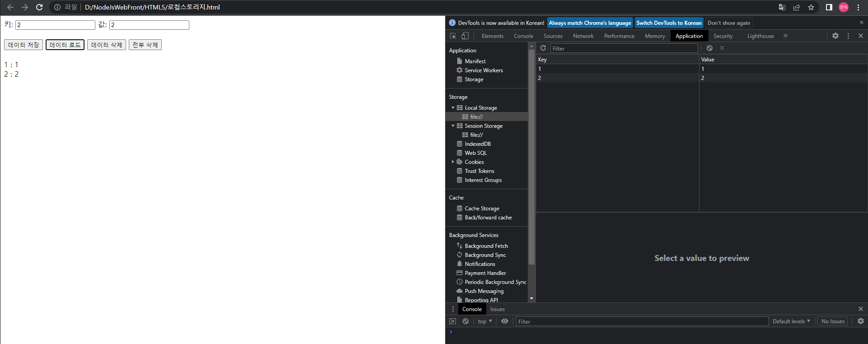
Task: Activate the DevTools inspect element picker
Action: [x=453, y=36]
